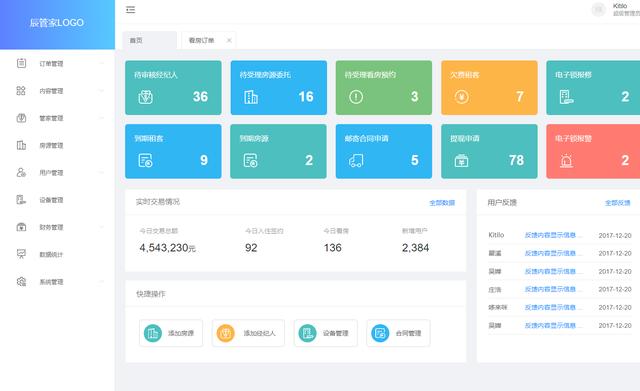Open the 内容管理 grid icon
The height and width of the screenshot is (391, 640).
(x=21, y=91)
